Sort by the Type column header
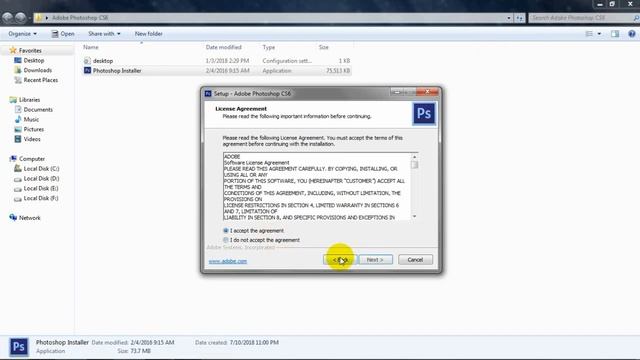 click(x=269, y=47)
